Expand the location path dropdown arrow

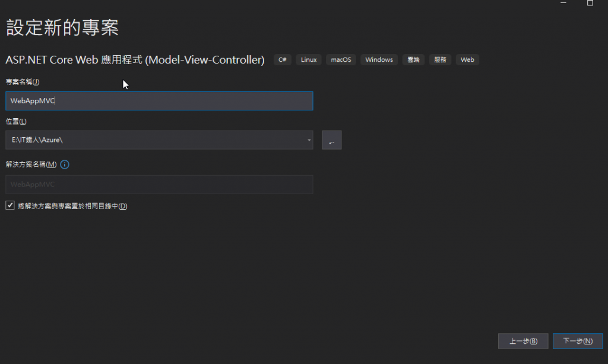309,140
